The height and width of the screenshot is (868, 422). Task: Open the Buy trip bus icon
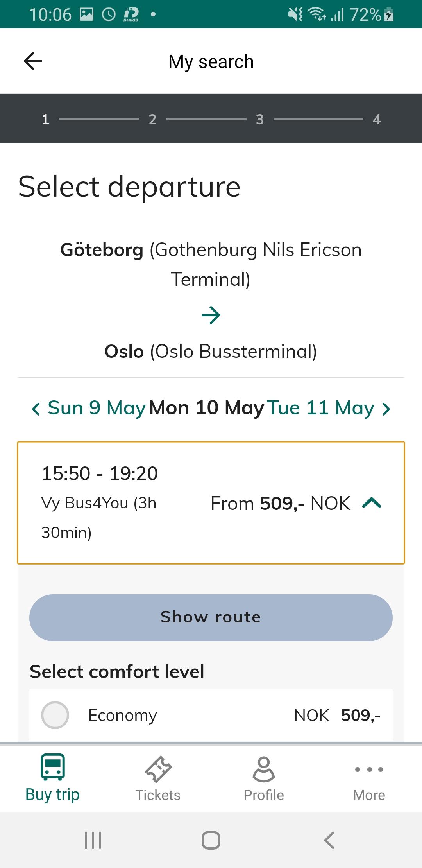click(x=53, y=767)
